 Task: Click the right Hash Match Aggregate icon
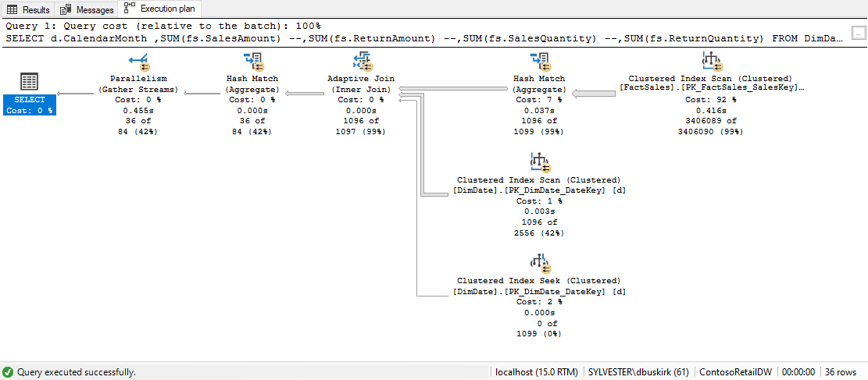pos(539,61)
